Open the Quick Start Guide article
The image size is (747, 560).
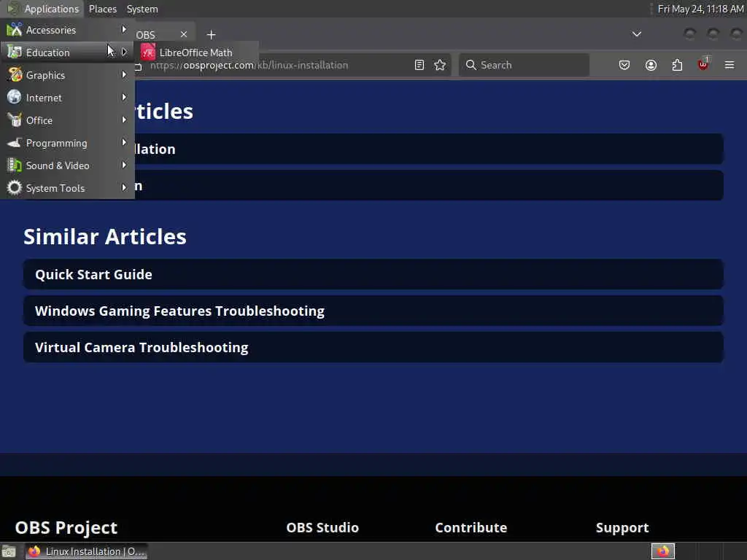373,274
